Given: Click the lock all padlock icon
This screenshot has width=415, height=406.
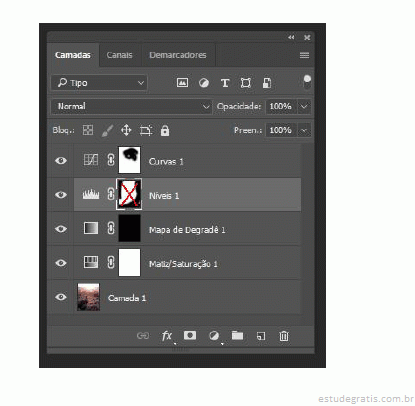Looking at the screenshot, I should (165, 130).
